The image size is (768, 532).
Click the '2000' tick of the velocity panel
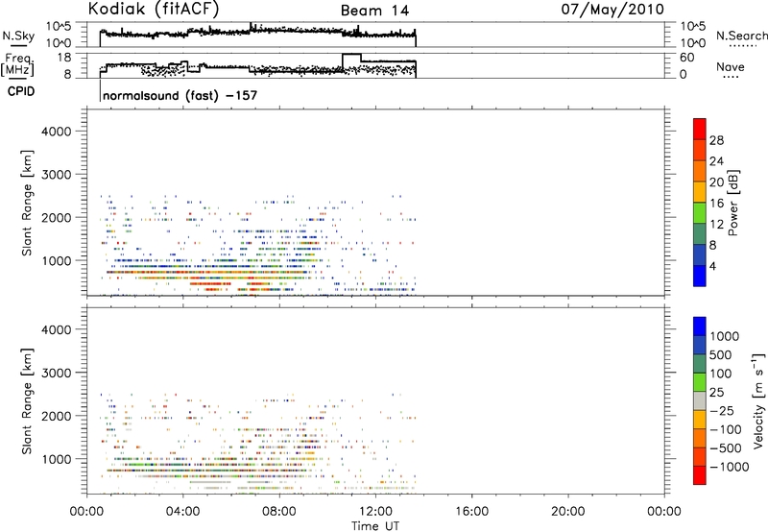click(x=56, y=416)
